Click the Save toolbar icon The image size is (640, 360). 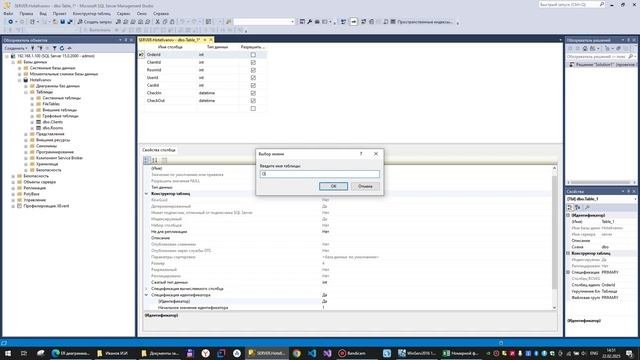[x=62, y=22]
